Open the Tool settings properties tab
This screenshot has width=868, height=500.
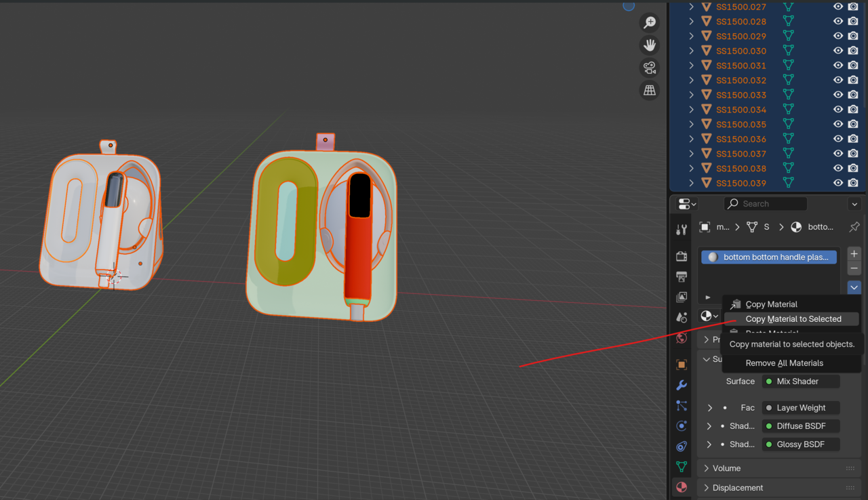click(682, 230)
